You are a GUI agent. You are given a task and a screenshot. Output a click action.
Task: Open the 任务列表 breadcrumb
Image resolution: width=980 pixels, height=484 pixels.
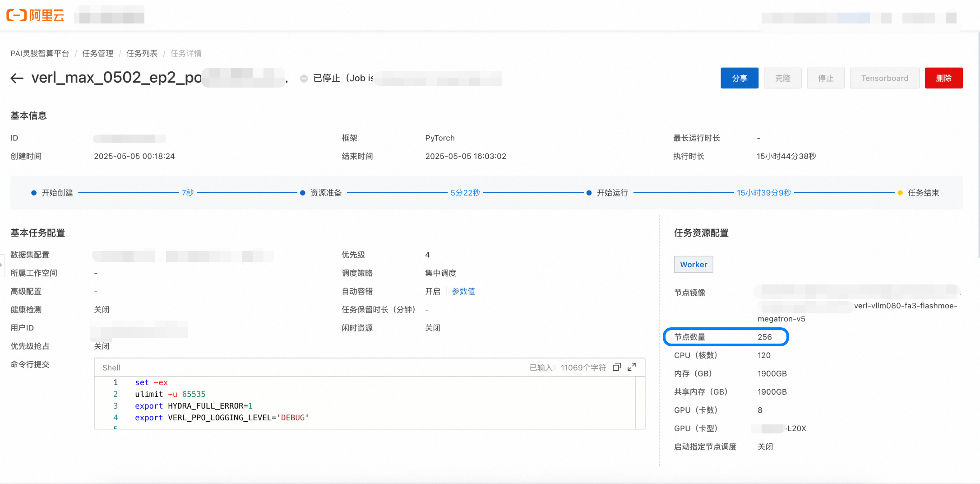[x=142, y=53]
